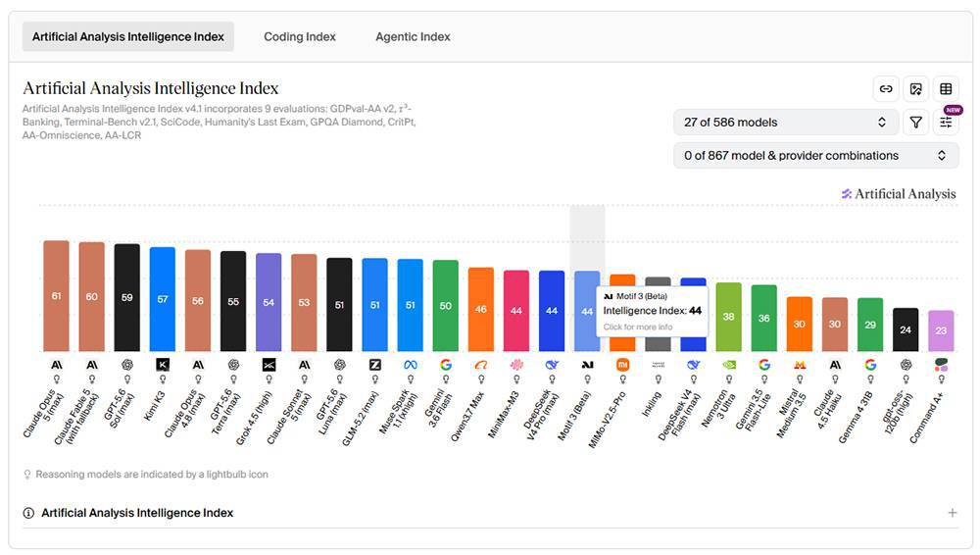
Task: Click Anthropic logo under Claude Fable 5 bar
Action: (x=92, y=365)
